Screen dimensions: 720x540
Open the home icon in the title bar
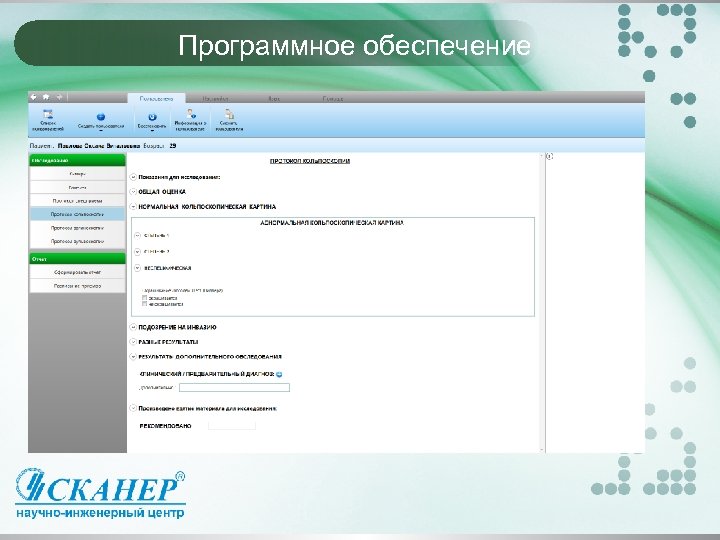46,97
